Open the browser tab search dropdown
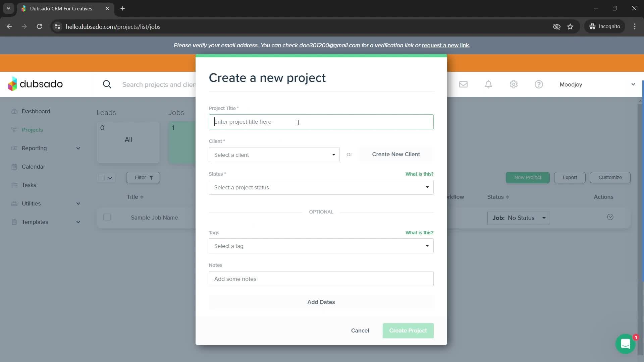The width and height of the screenshot is (644, 362). 8,8
